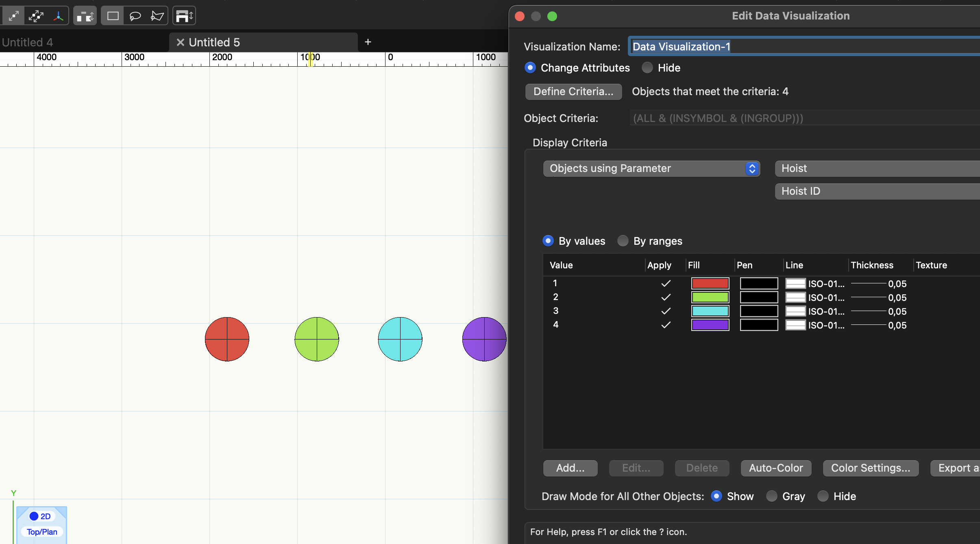This screenshot has height=544, width=980.
Task: Select the multi-object interactive scaling mode
Action: pos(36,15)
